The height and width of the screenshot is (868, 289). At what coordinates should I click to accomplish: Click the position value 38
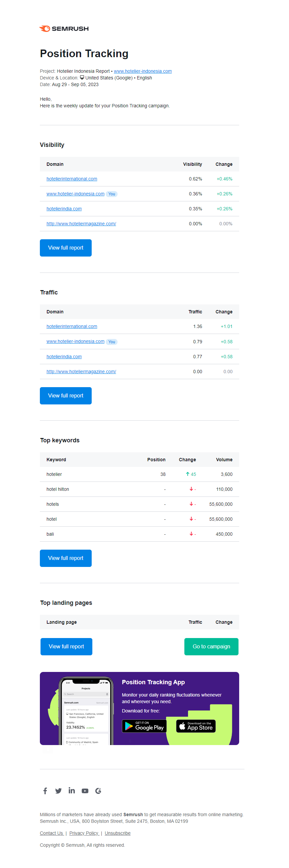tap(163, 474)
